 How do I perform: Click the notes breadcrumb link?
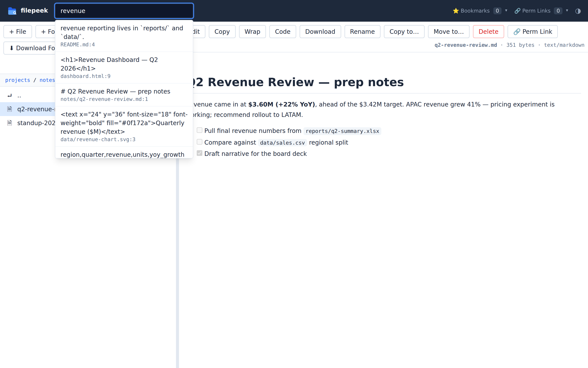pos(47,80)
